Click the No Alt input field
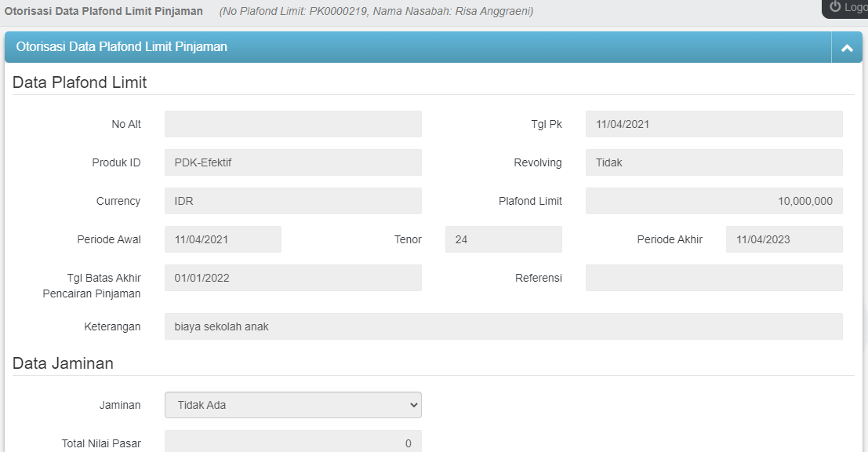 click(x=292, y=124)
